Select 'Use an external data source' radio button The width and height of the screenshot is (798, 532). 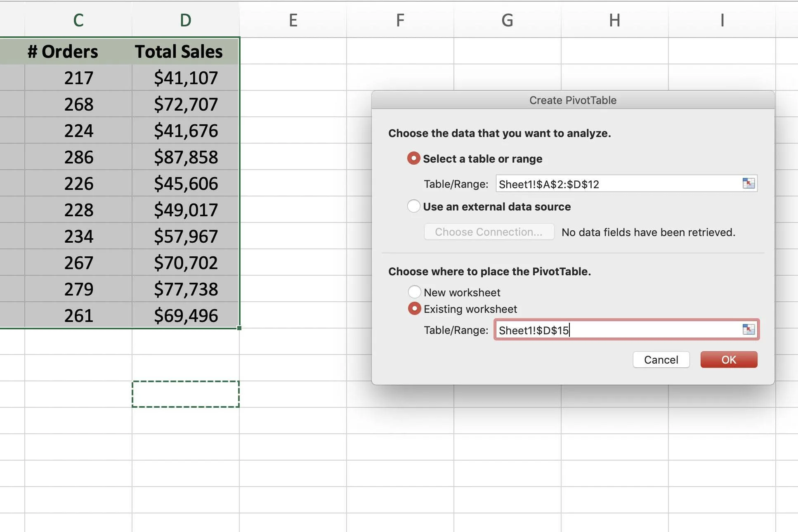pyautogui.click(x=413, y=207)
